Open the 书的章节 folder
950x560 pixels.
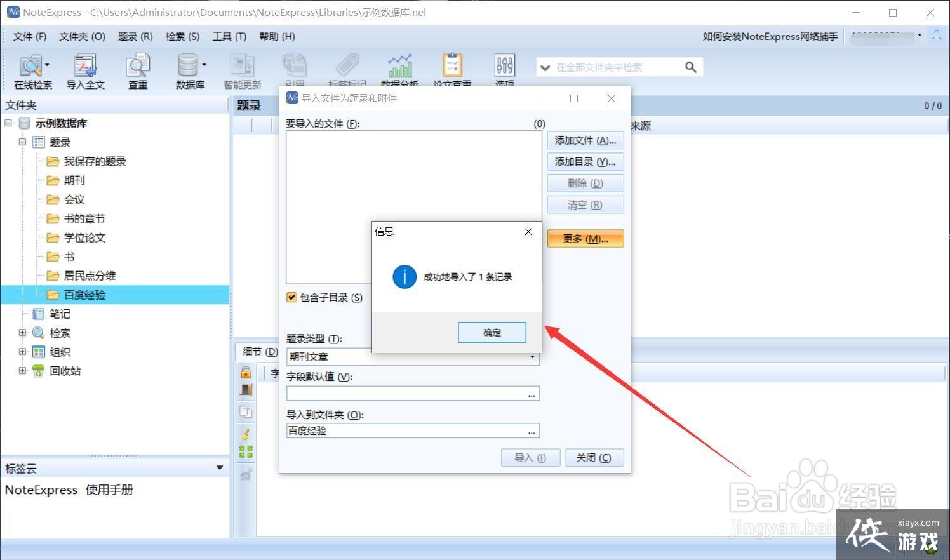[84, 218]
